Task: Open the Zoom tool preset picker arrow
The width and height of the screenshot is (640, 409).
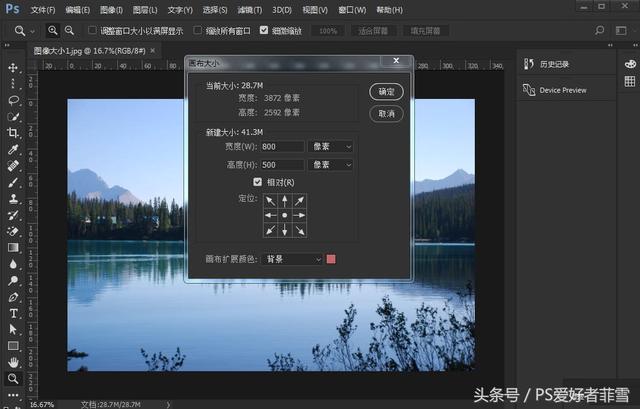Action: point(33,31)
